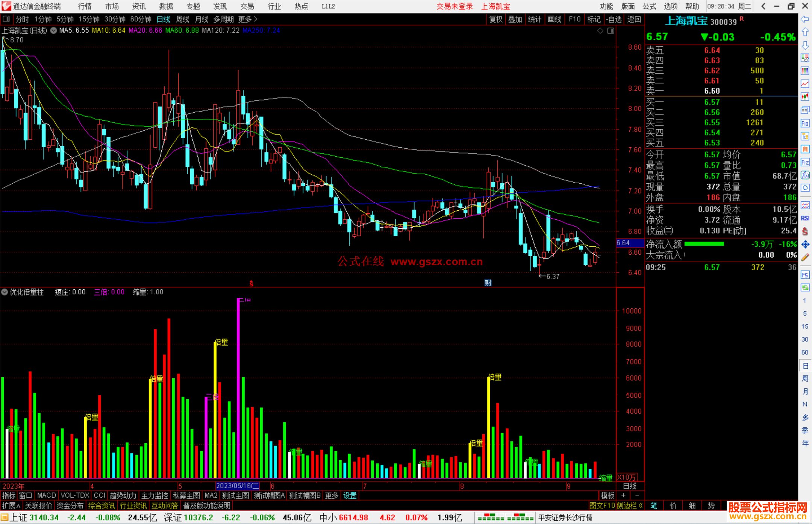Viewport: 812px width, 524px height.
Task: Click the 复权 button
Action: 496,19
